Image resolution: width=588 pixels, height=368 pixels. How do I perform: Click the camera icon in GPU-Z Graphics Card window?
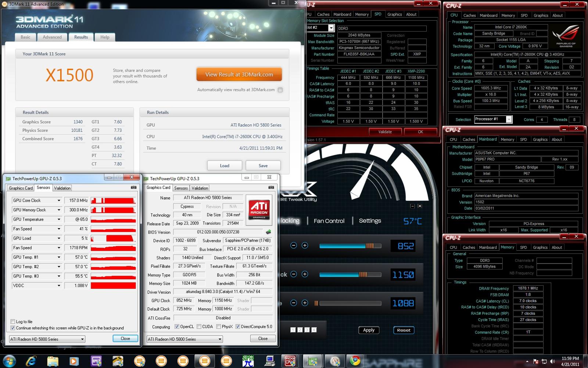tap(271, 187)
